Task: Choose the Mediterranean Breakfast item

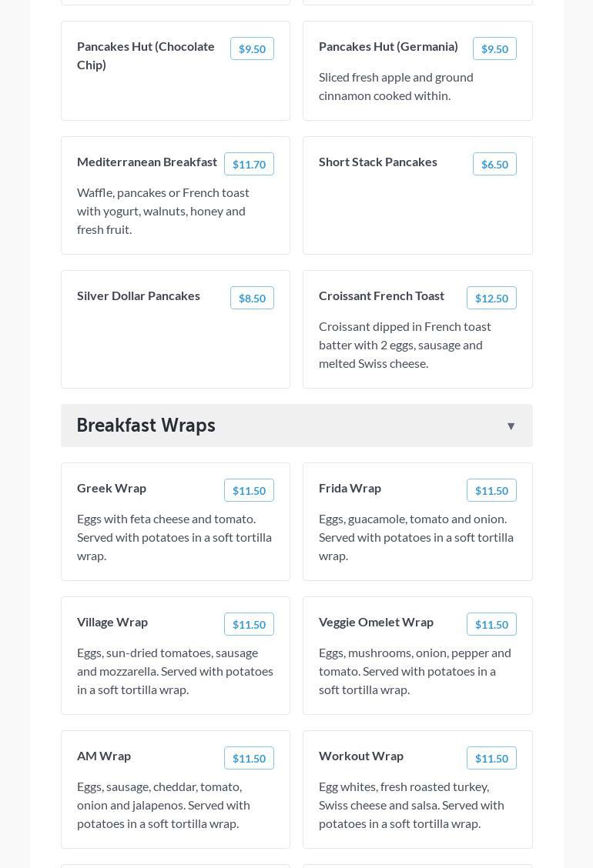Action: click(147, 162)
